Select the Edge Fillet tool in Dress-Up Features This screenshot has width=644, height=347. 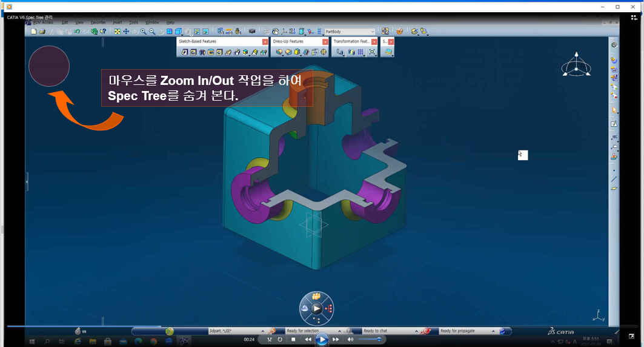pyautogui.click(x=279, y=52)
